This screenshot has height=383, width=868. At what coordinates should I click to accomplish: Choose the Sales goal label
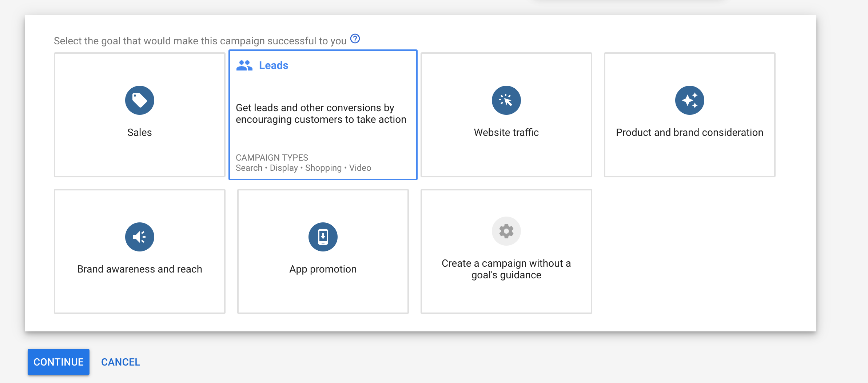[x=140, y=132]
